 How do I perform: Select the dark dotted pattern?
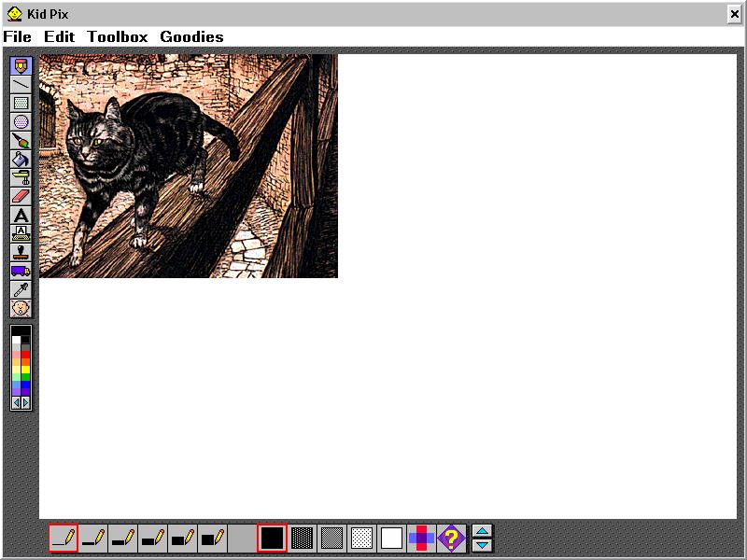pyautogui.click(x=302, y=539)
